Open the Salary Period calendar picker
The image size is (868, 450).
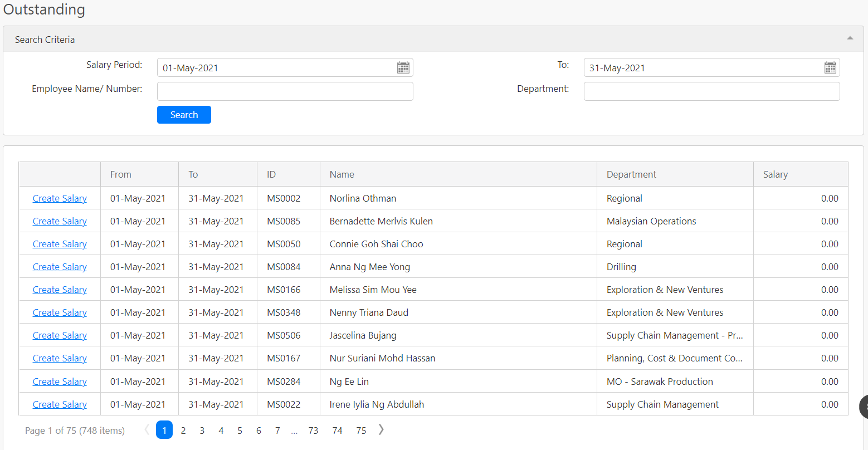click(403, 68)
